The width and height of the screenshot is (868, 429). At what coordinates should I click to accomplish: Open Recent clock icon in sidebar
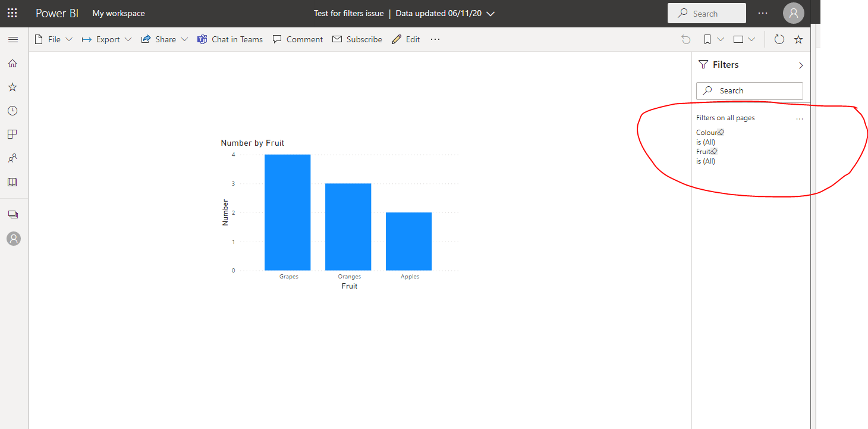click(12, 111)
